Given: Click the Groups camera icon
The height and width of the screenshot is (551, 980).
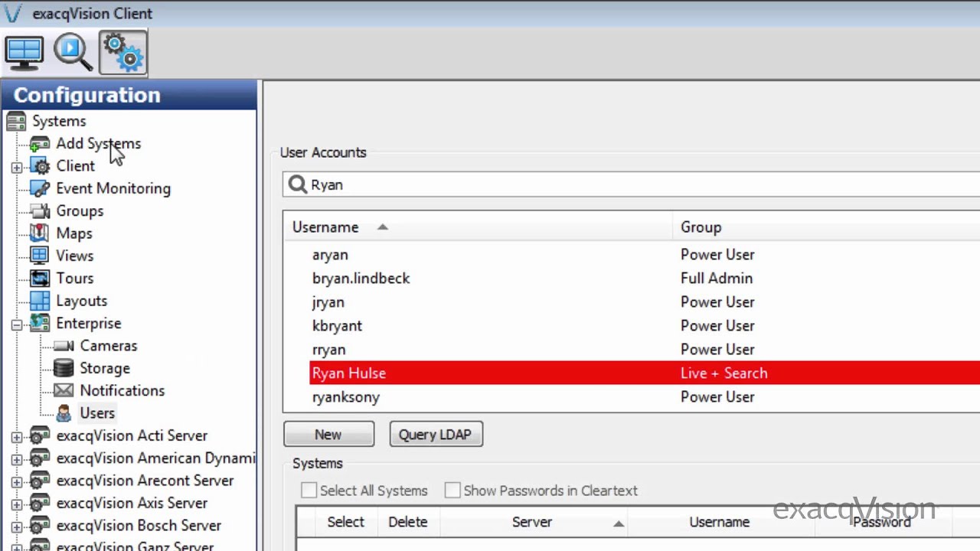Looking at the screenshot, I should click(40, 211).
